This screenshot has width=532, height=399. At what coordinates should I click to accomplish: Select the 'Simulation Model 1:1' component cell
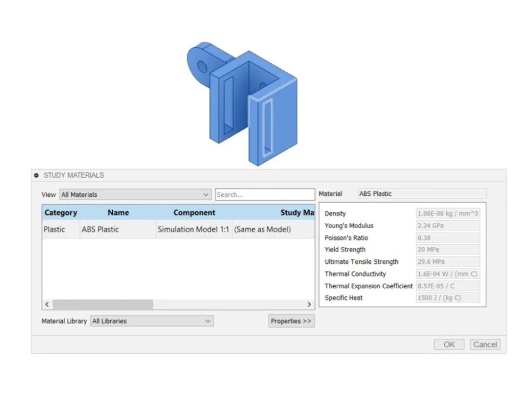(x=193, y=230)
